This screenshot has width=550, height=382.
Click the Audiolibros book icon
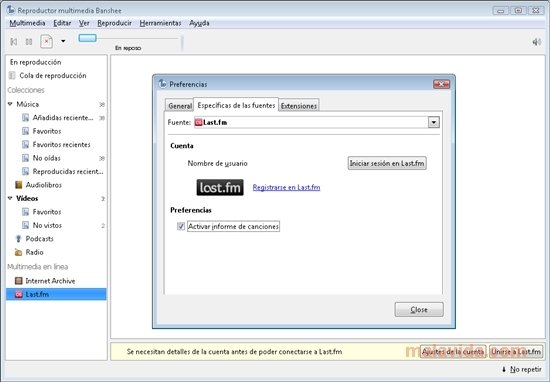pos(19,185)
